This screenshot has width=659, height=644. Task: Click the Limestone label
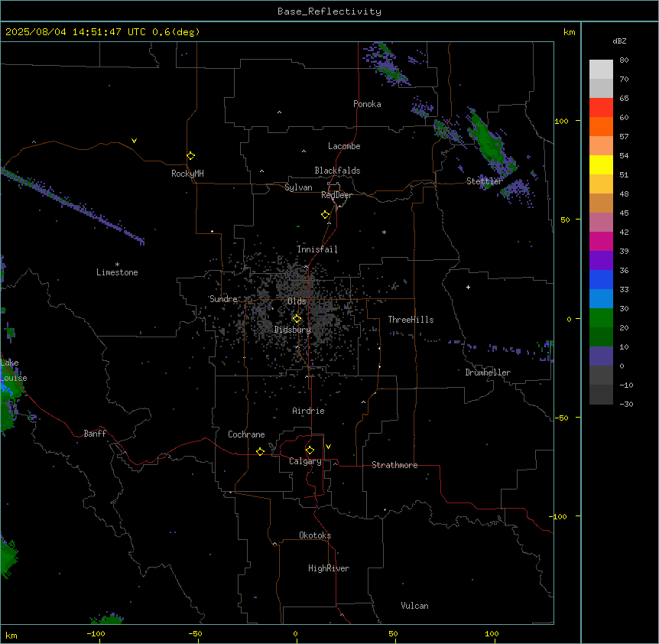pos(117,272)
